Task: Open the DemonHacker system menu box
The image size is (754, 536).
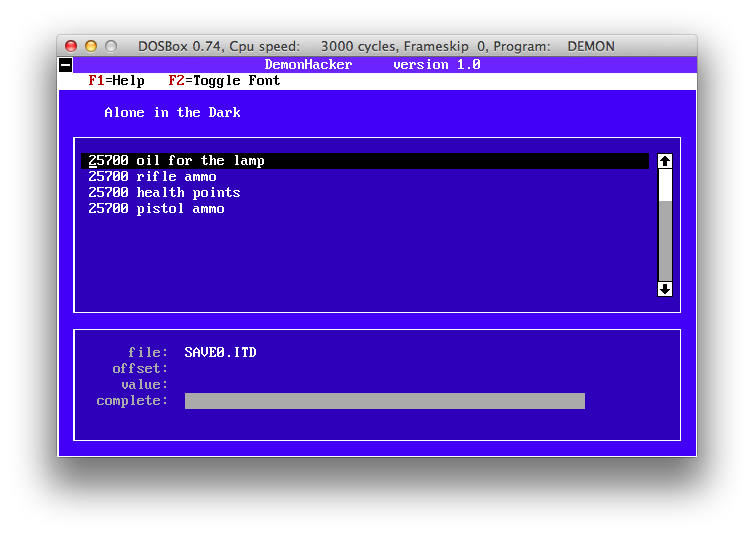Action: 66,64
